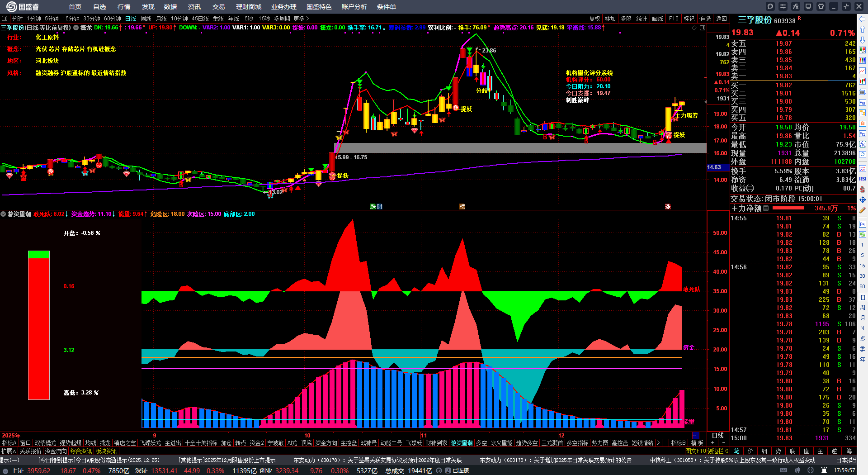
Task: Expand the 扩展 panel toggle
Action: (9, 451)
